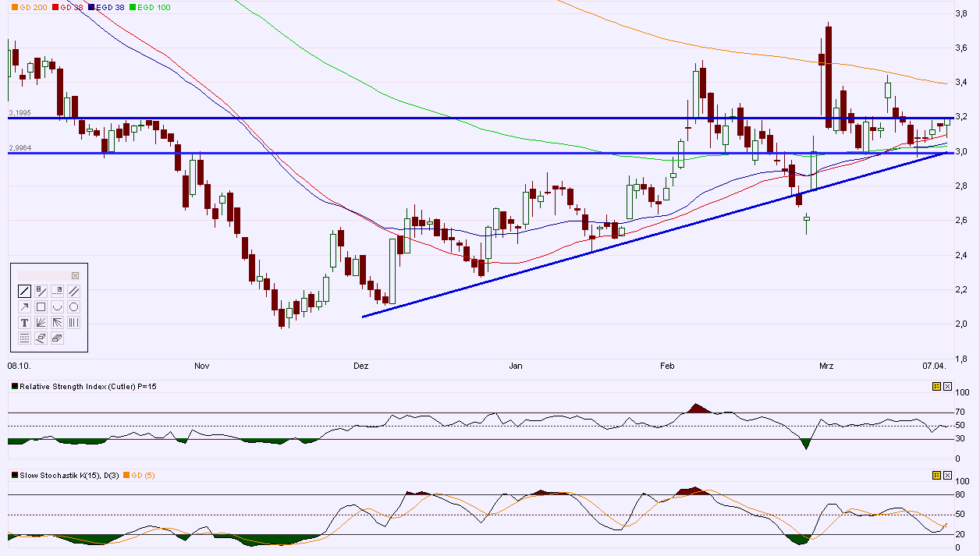Select the trend line drawing tool
The width and height of the screenshot is (980, 556).
[x=24, y=291]
